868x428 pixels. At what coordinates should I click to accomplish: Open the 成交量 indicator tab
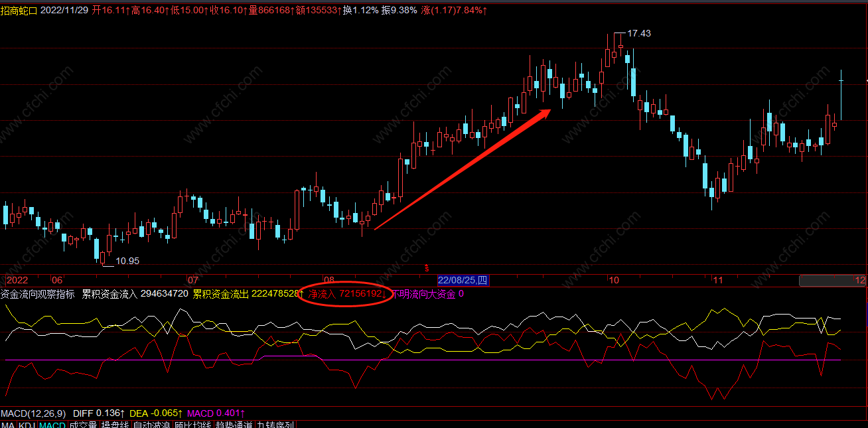83,425
